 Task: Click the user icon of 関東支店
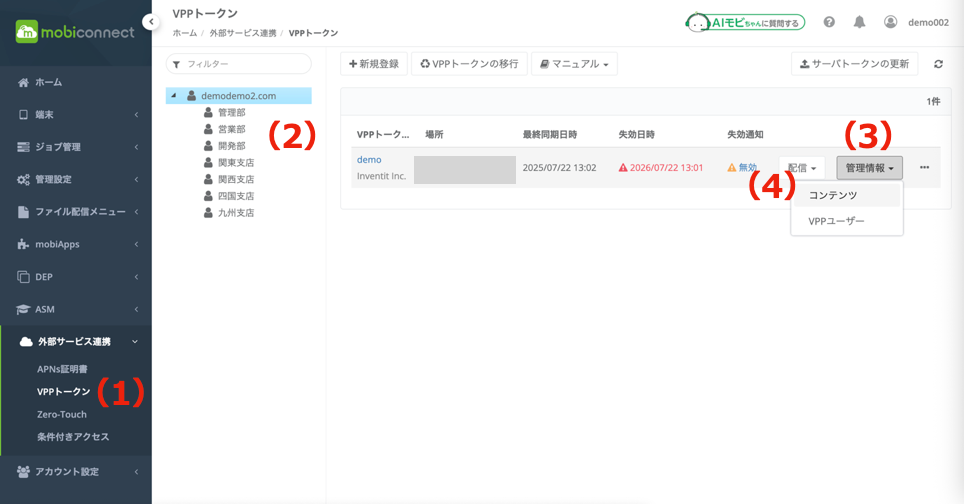(208, 162)
